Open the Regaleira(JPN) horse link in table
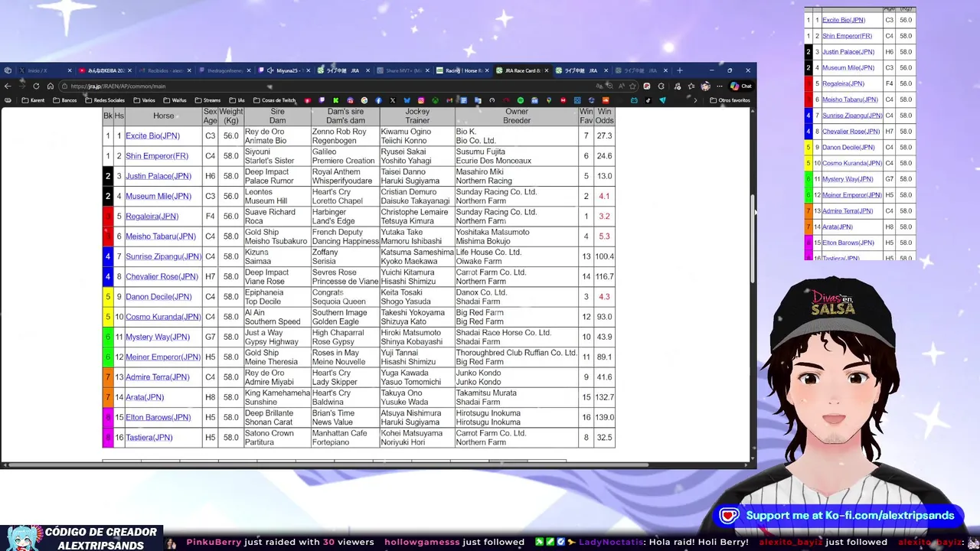The height and width of the screenshot is (551, 980). pos(152,217)
